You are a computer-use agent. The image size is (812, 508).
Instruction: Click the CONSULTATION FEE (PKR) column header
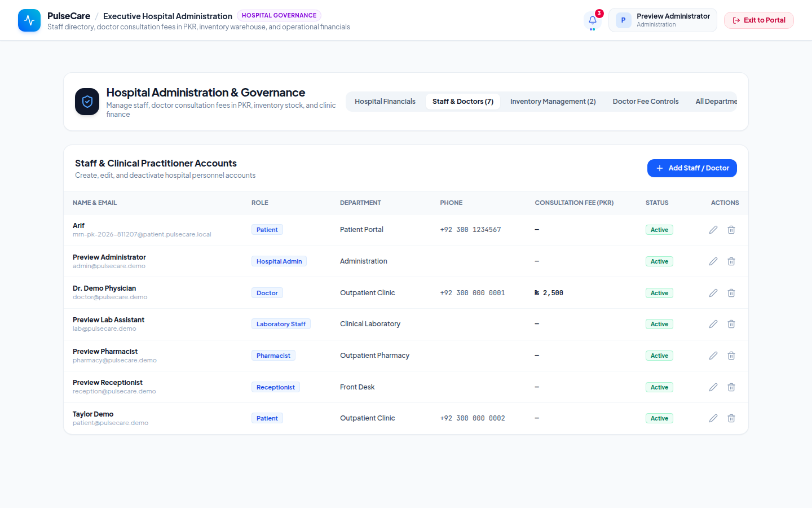click(x=574, y=203)
